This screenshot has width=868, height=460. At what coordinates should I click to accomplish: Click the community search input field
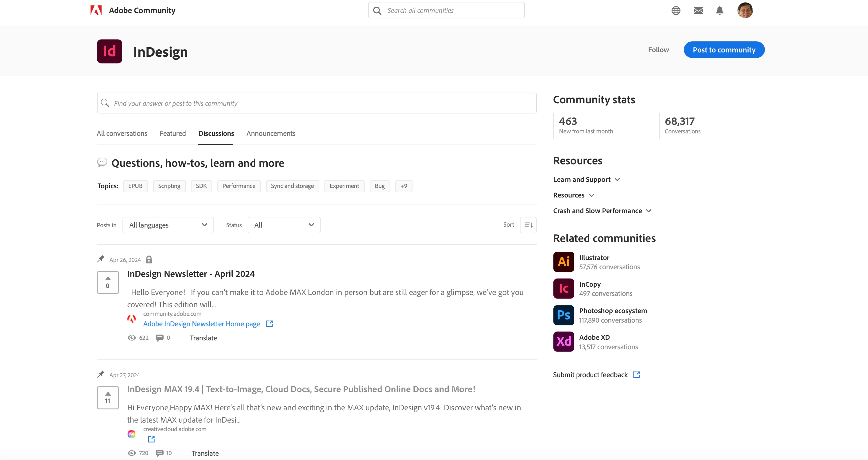click(317, 103)
